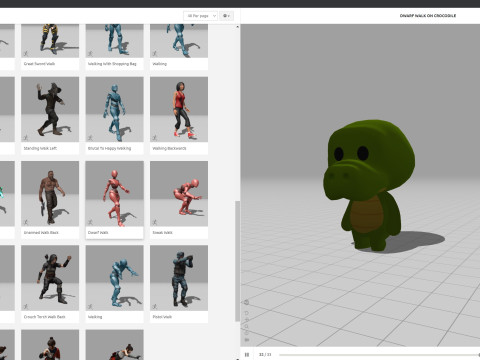Click the 'Standing Walk Left' label
Image resolution: width=480 pixels, height=360 pixels.
pyautogui.click(x=40, y=148)
